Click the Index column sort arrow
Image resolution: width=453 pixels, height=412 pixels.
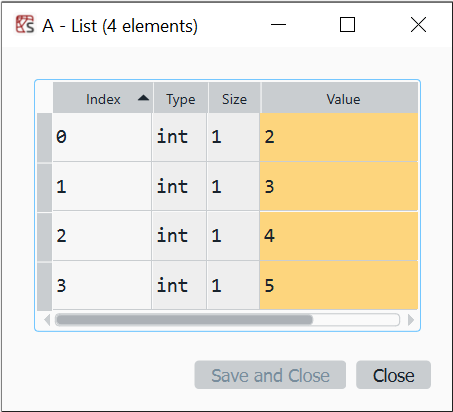click(x=143, y=98)
